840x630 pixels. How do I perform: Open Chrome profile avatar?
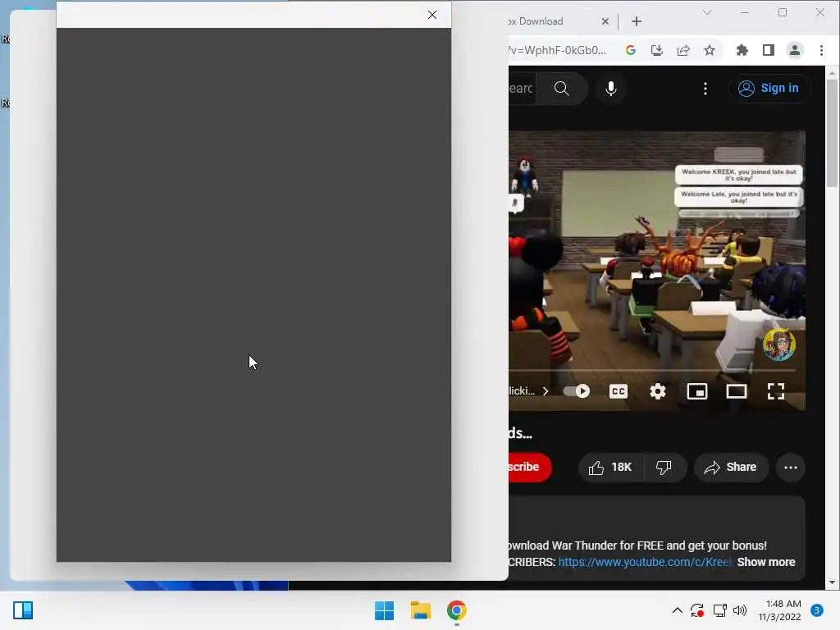click(x=794, y=50)
